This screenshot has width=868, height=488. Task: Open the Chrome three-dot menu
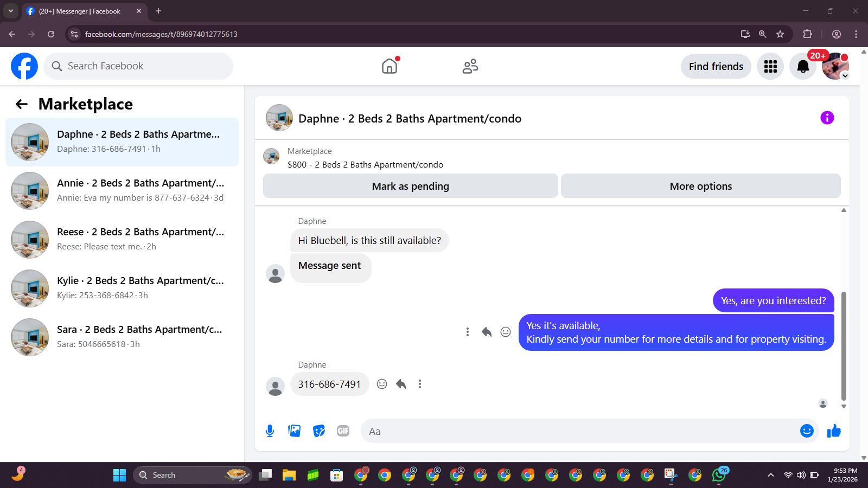[x=856, y=34]
